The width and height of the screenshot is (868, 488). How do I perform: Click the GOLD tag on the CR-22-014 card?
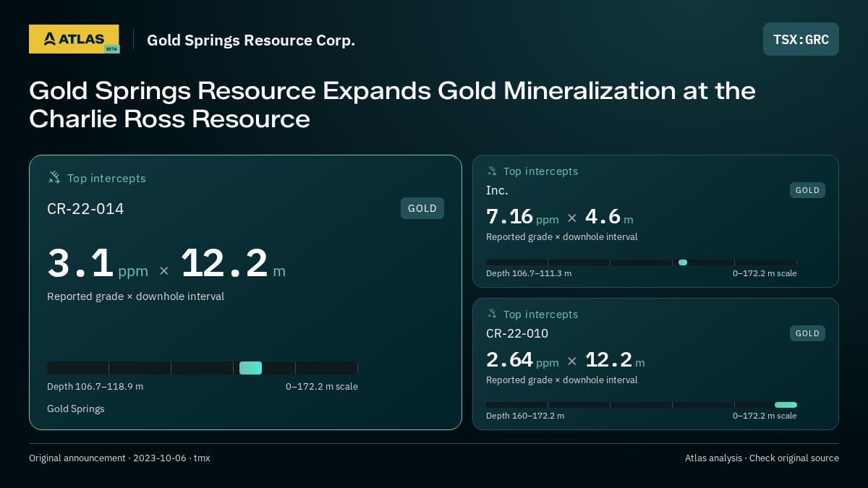point(422,208)
